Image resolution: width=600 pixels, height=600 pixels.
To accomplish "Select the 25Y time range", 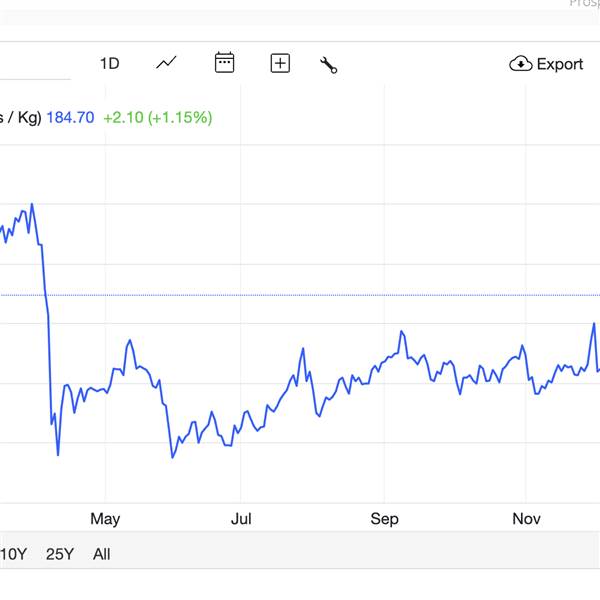I will 60,554.
